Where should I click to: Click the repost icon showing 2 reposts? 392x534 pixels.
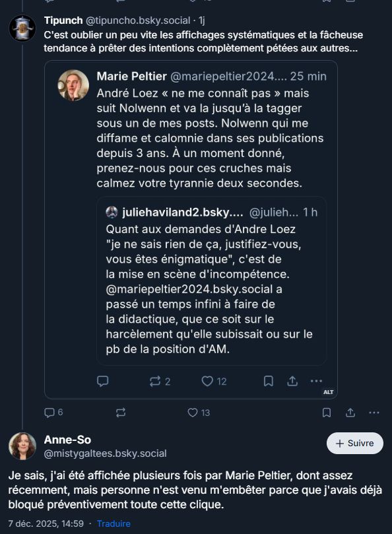155,380
